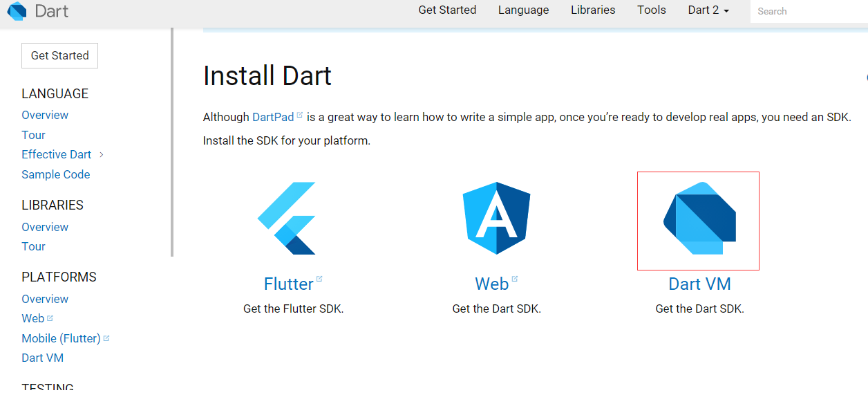The width and height of the screenshot is (868, 395).
Task: Click the external link icon next to DartPad
Action: click(300, 115)
